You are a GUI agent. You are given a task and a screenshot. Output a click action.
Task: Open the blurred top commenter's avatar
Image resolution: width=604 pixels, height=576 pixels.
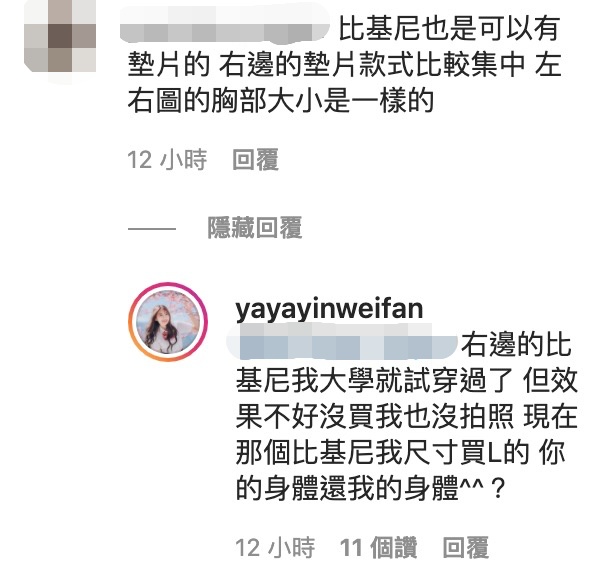tap(60, 36)
